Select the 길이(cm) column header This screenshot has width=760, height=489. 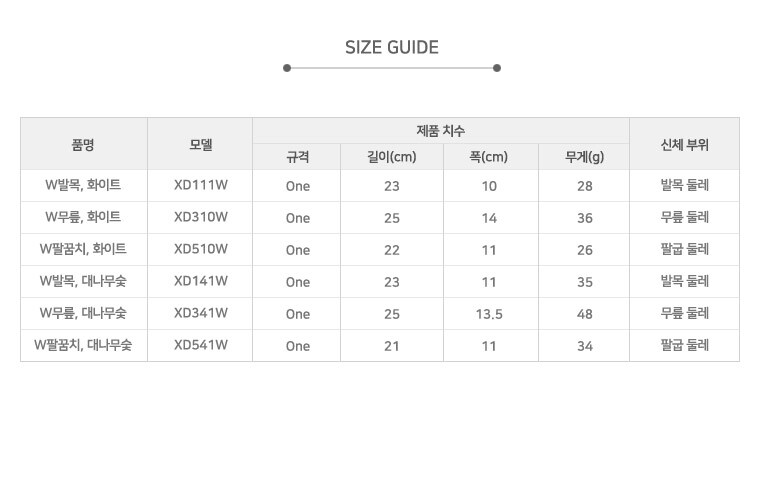pos(392,157)
